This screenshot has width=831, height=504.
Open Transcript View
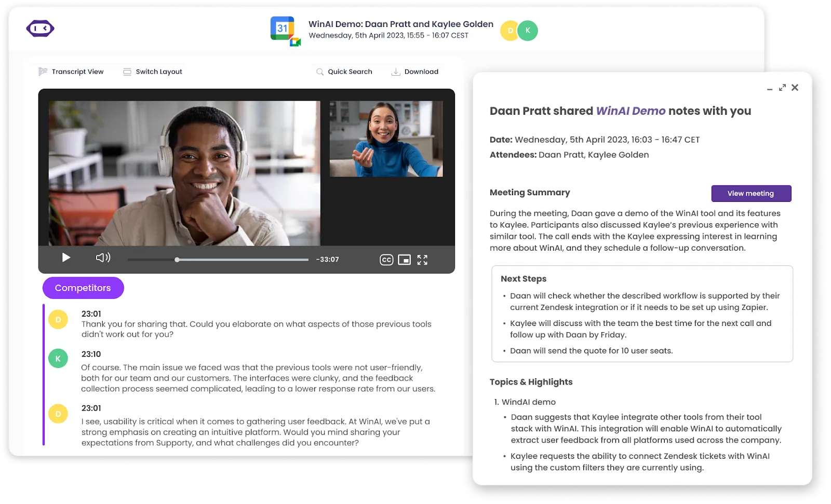tap(71, 72)
